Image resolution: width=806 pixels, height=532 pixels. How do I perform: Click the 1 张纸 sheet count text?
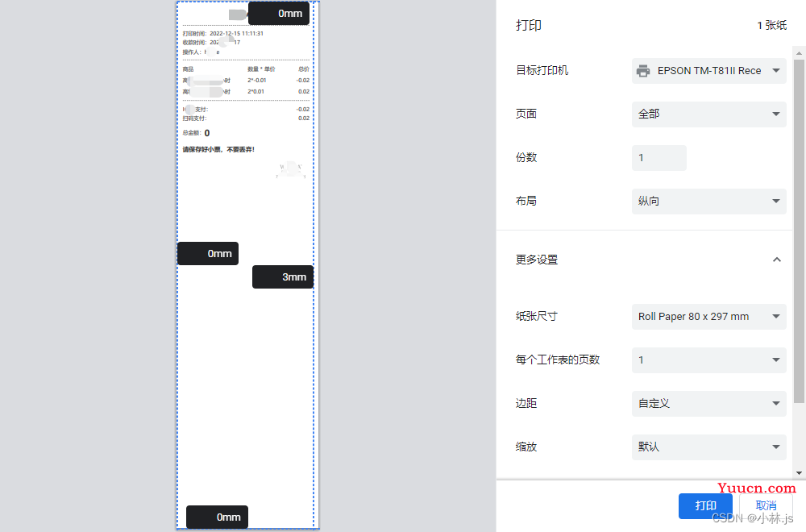tap(771, 25)
